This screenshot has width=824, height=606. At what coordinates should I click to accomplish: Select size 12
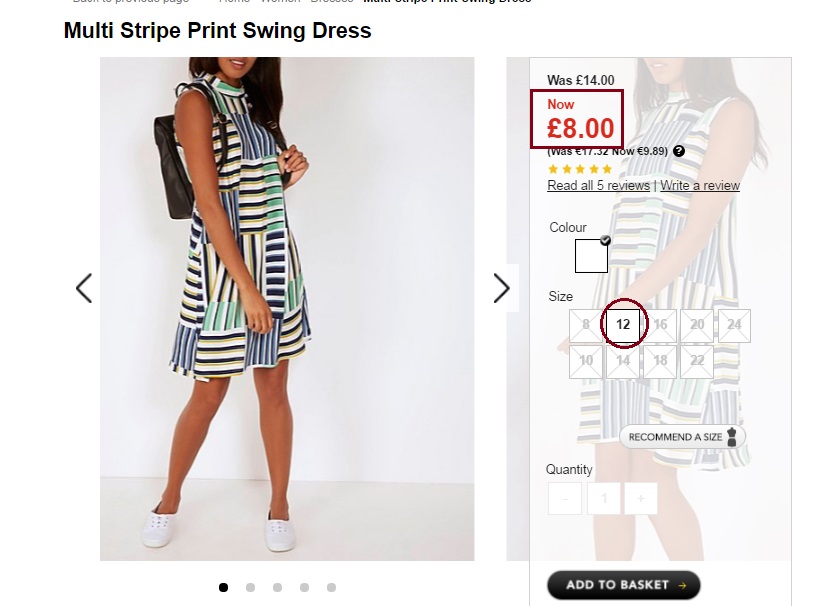[623, 325]
